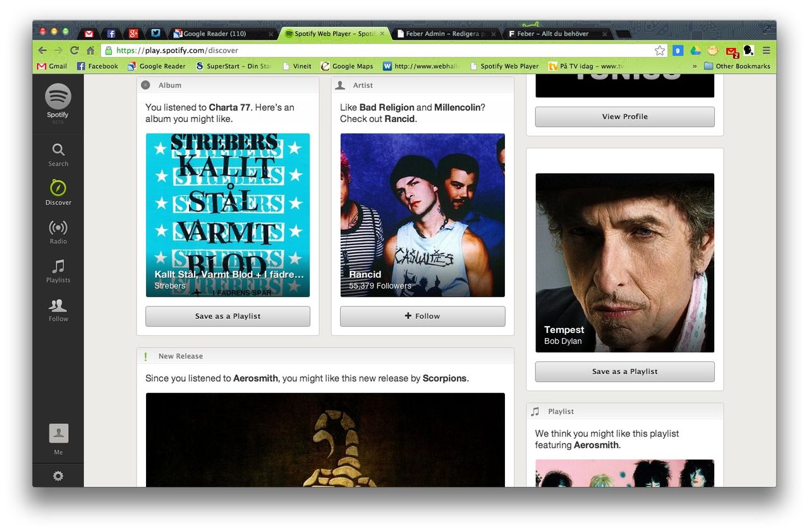Click Rancid name in Check out text
Image resolution: width=809 pixels, height=532 pixels.
point(399,119)
